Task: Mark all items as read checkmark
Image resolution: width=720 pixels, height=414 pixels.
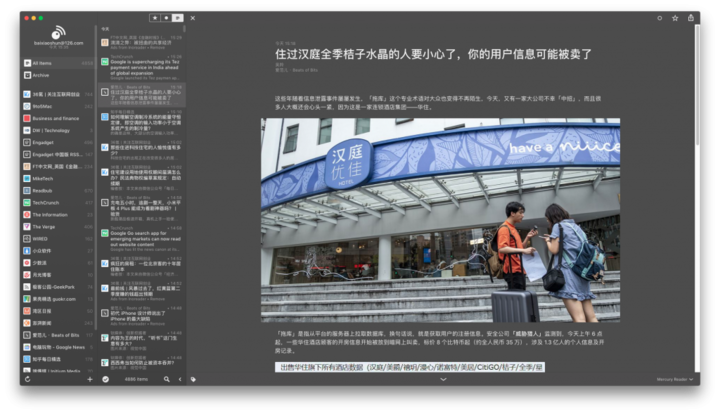Action: coord(106,379)
